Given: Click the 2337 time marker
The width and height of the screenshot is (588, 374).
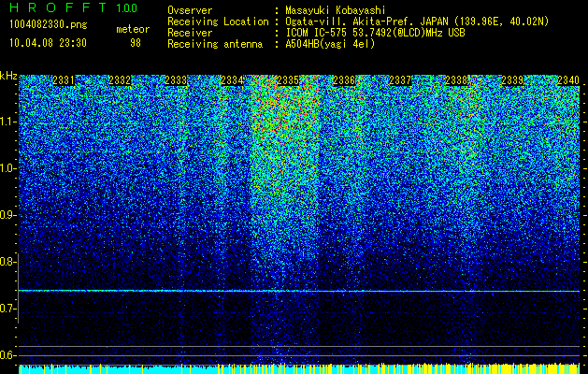Looking at the screenshot, I should click(400, 80).
